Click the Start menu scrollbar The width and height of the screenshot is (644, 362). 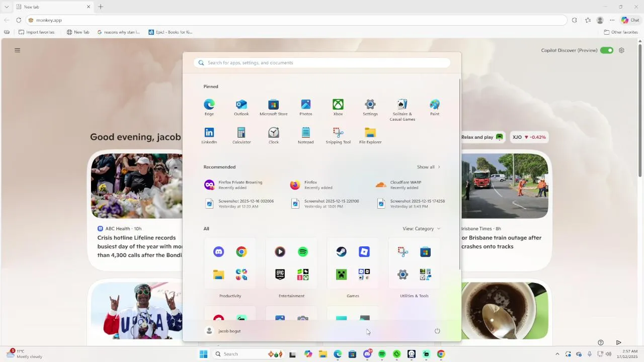click(459, 173)
